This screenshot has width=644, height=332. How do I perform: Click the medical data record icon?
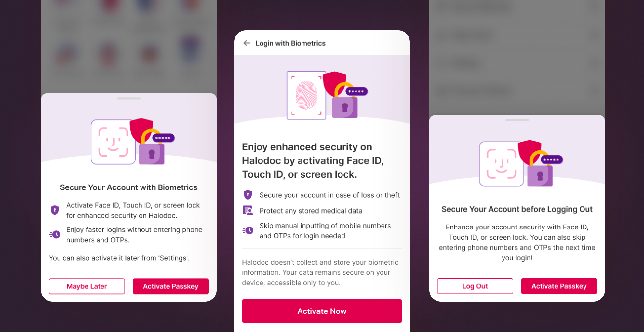tap(248, 211)
